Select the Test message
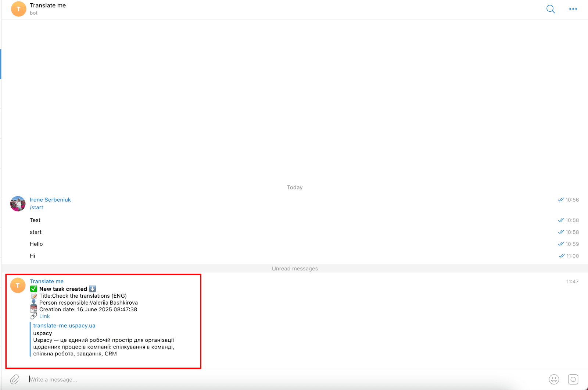 click(x=35, y=220)
